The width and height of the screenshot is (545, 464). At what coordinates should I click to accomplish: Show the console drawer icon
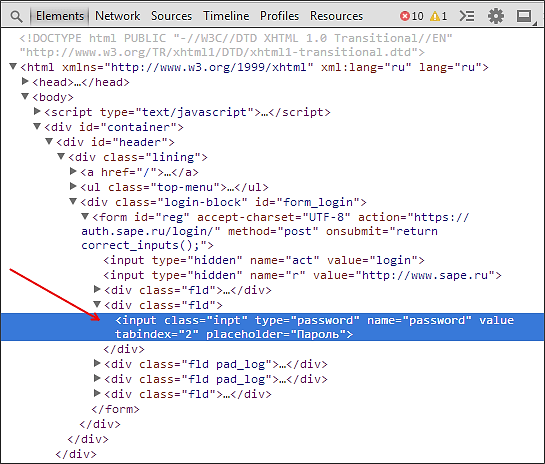tap(467, 16)
